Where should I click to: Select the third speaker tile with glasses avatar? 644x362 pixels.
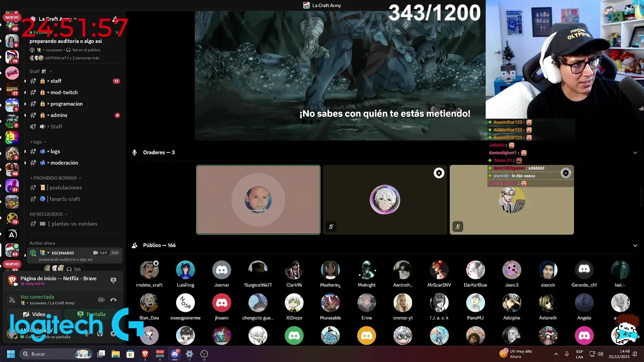(x=512, y=200)
